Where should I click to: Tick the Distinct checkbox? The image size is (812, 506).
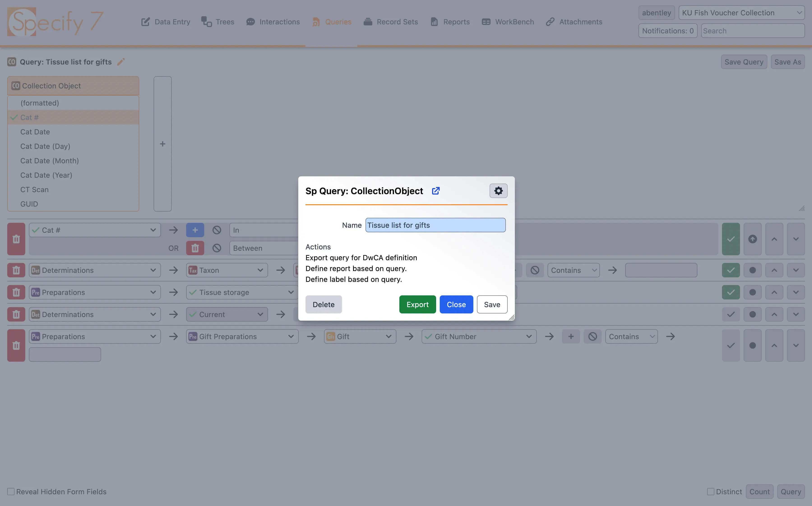click(x=710, y=492)
